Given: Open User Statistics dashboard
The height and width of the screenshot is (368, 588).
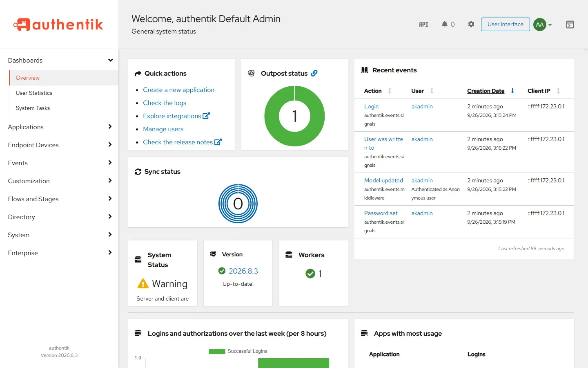Looking at the screenshot, I should [x=64, y=93].
